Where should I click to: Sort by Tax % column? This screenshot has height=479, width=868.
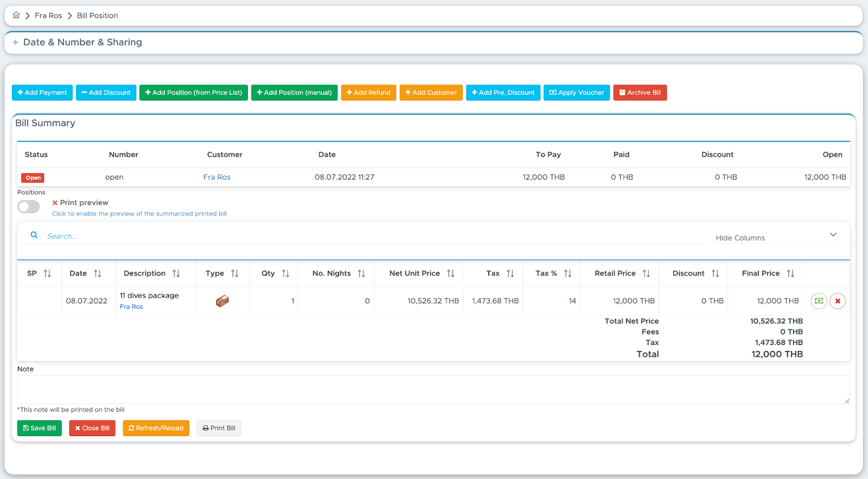pos(568,273)
